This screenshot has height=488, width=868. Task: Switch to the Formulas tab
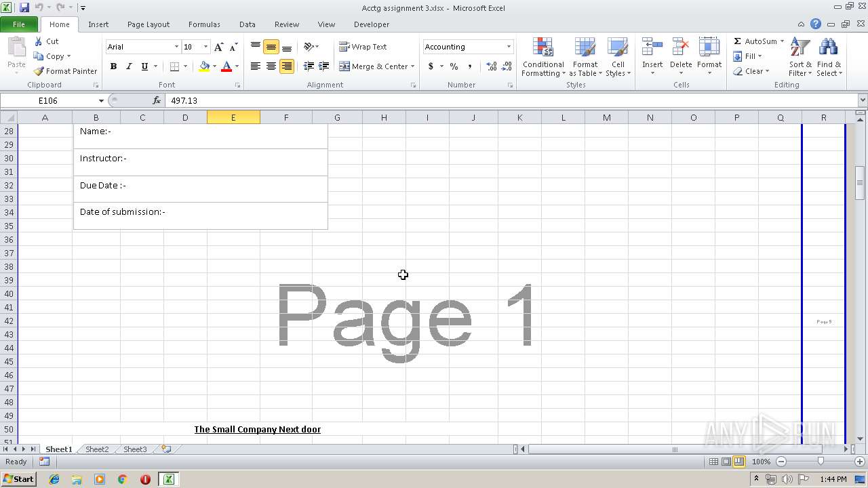[x=204, y=24]
